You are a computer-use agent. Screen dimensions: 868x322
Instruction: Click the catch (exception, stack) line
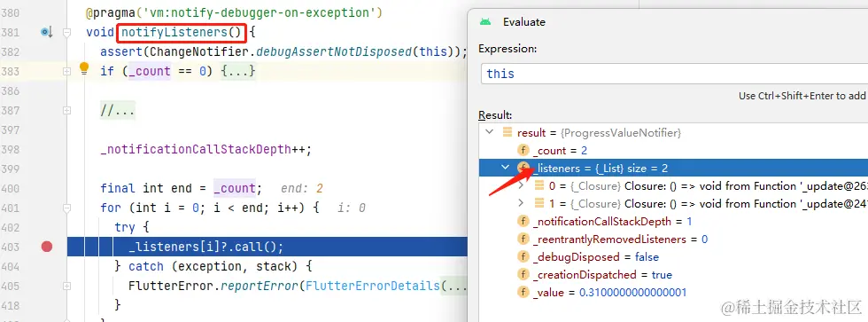click(x=213, y=266)
